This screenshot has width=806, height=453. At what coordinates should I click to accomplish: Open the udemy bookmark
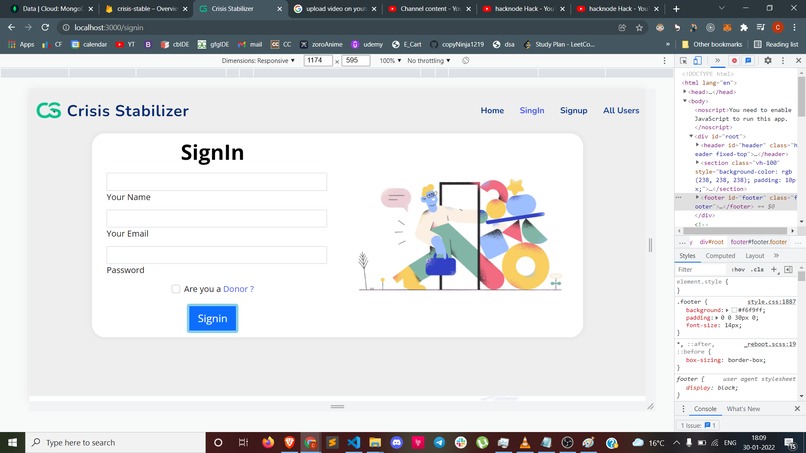(x=367, y=44)
